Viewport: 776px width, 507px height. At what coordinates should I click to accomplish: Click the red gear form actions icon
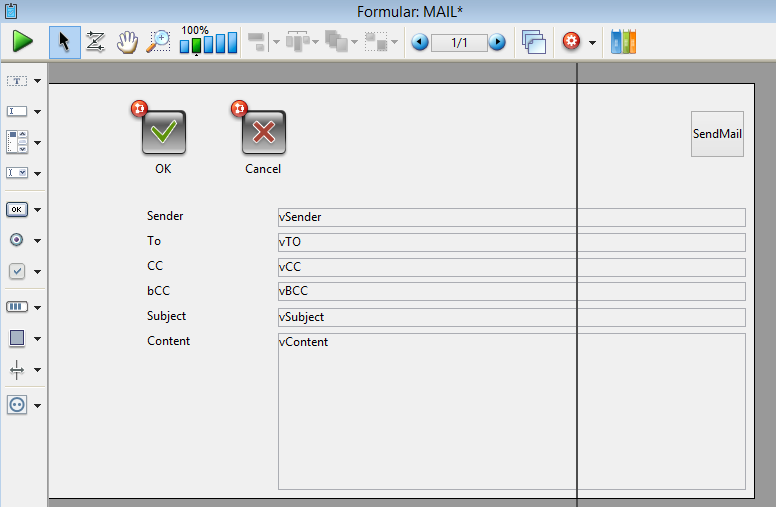572,42
